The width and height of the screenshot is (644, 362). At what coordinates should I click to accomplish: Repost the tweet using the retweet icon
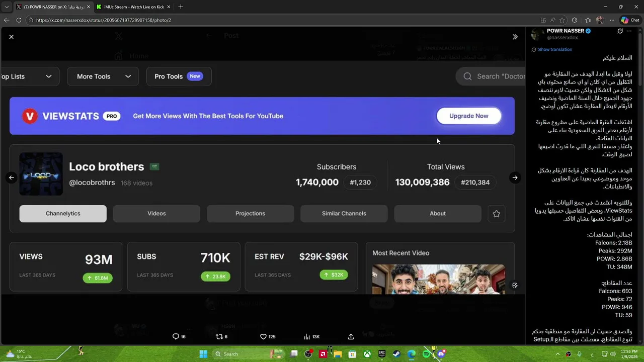coord(221,336)
